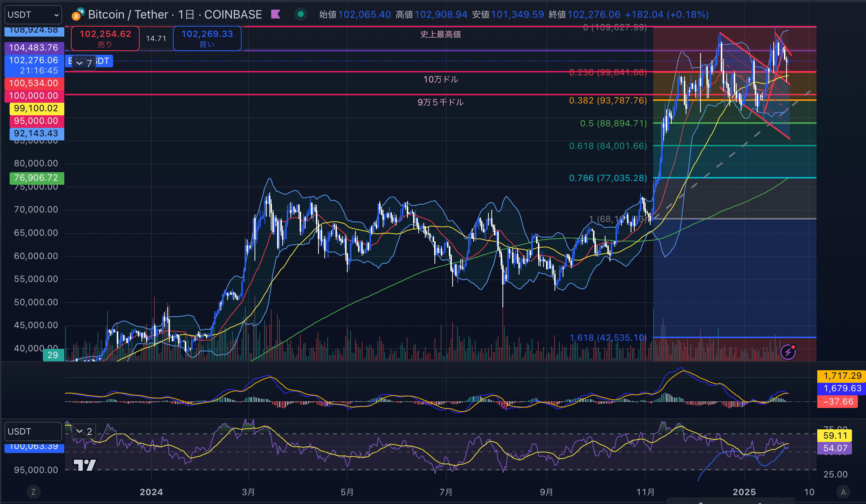
Task: Click the blue MACD value 1,679.63
Action: 841,388
